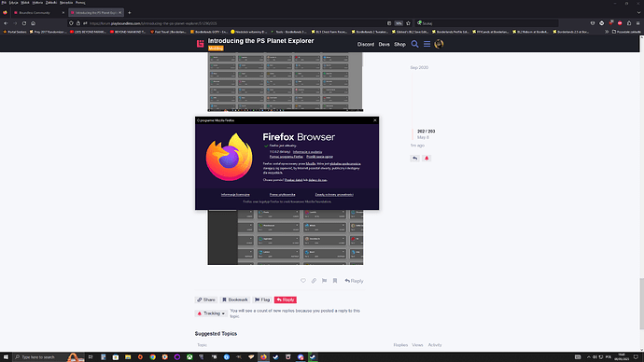This screenshot has height=362, width=644.
Task: Click the red Reply button below the post
Action: click(286, 300)
